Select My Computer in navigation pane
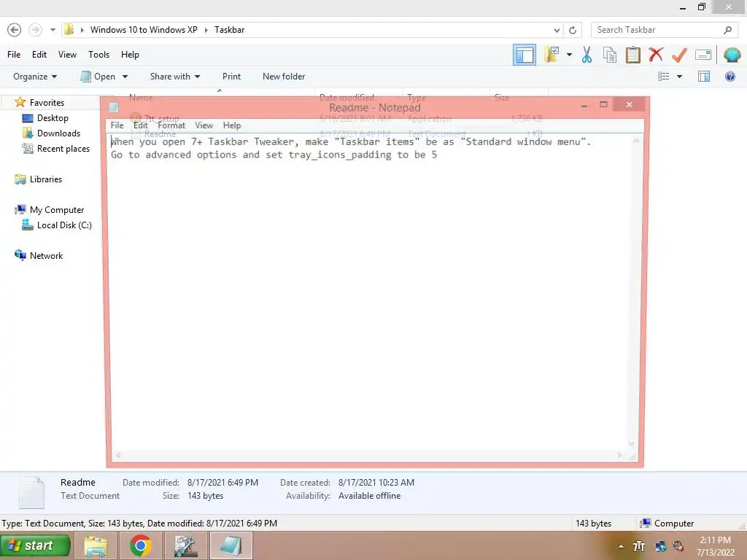 pos(57,210)
